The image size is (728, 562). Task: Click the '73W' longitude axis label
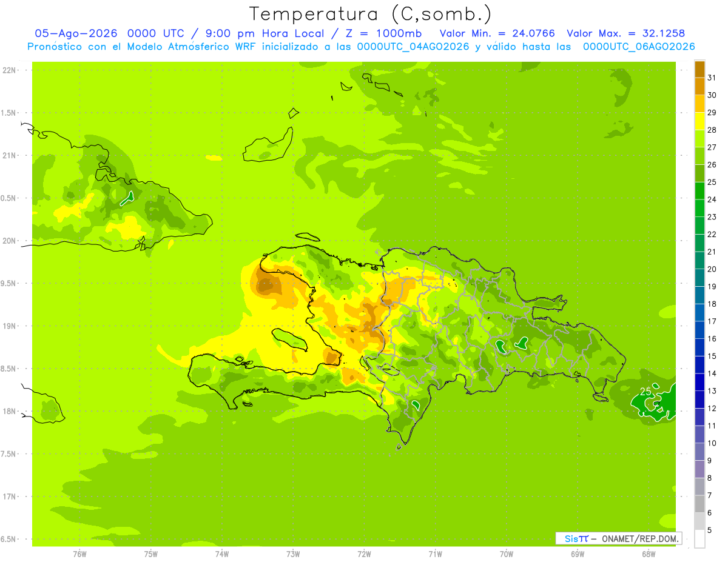point(293,554)
